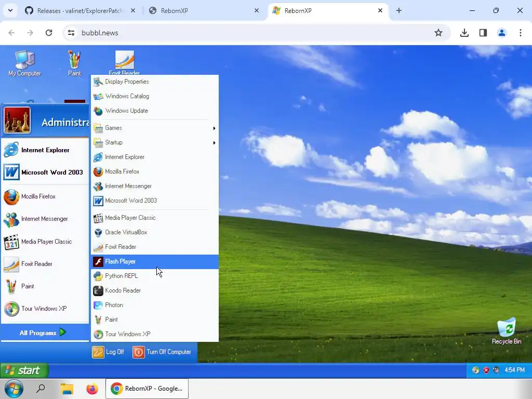View site information icon in address bar
532x399 pixels.
point(71,33)
